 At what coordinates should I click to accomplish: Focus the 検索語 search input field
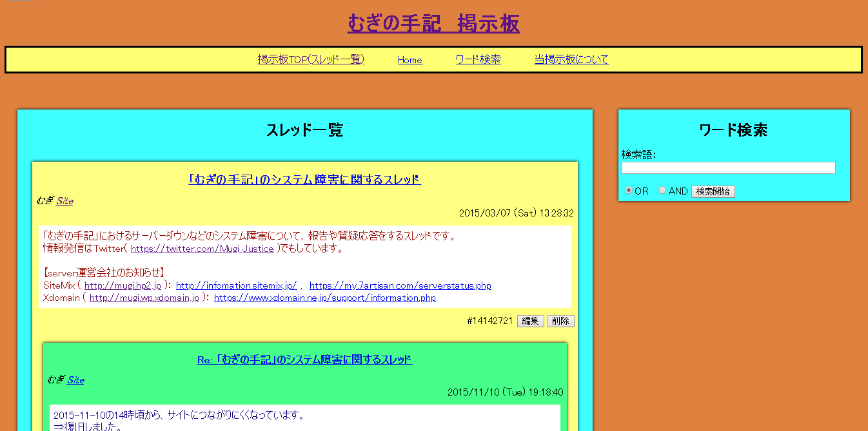tap(728, 168)
